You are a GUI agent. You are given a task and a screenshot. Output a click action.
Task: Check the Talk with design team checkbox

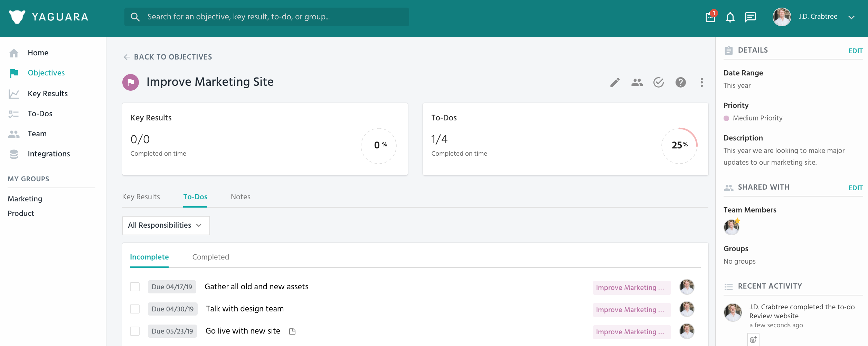point(135,309)
